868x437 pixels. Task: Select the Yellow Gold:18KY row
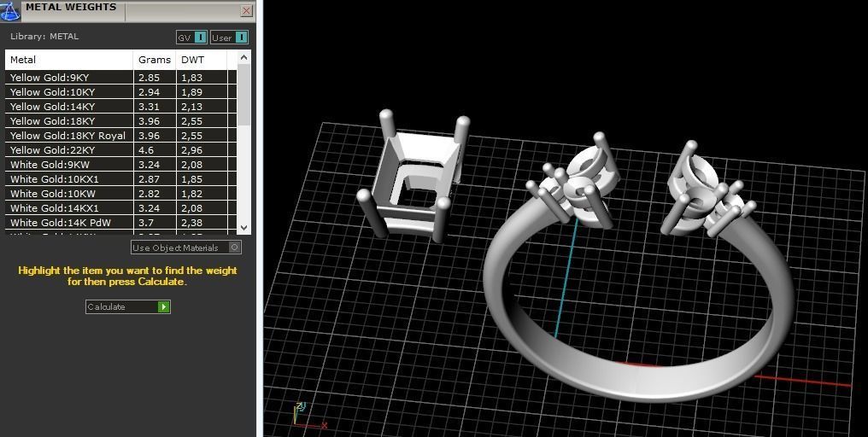120,120
